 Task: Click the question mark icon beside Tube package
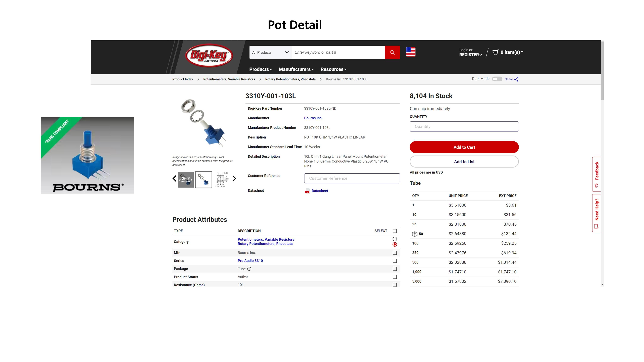tap(249, 269)
